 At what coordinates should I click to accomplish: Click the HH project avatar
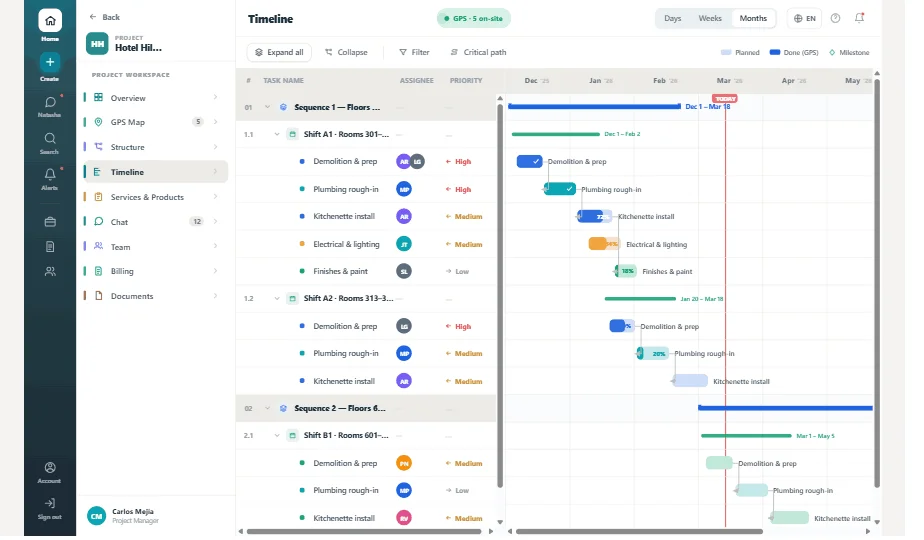point(97,44)
